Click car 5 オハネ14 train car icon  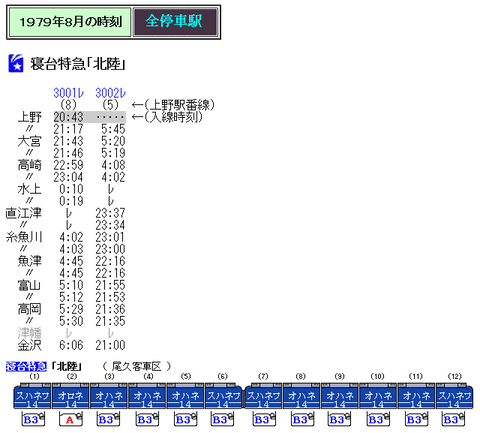point(185,396)
